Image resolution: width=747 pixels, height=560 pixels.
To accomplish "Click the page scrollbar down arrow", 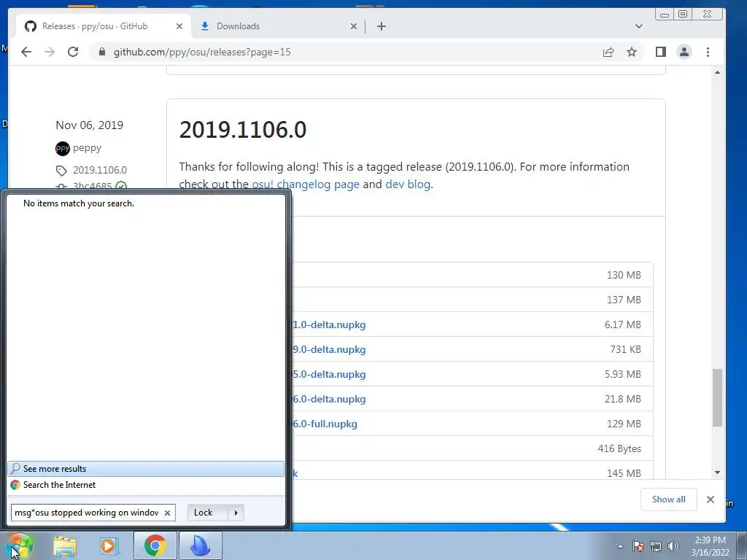I will coord(718,472).
